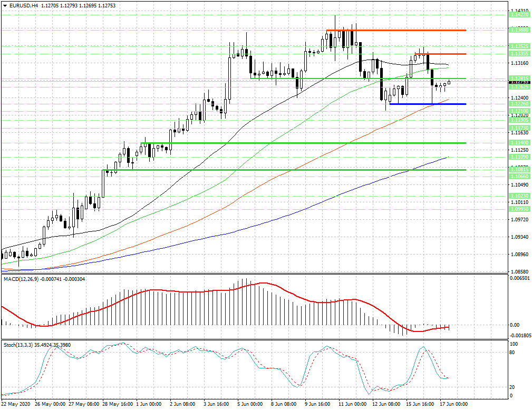The height and width of the screenshot is (410, 532).
Task: Select the 1.09950 price level label
Action: 519,209
